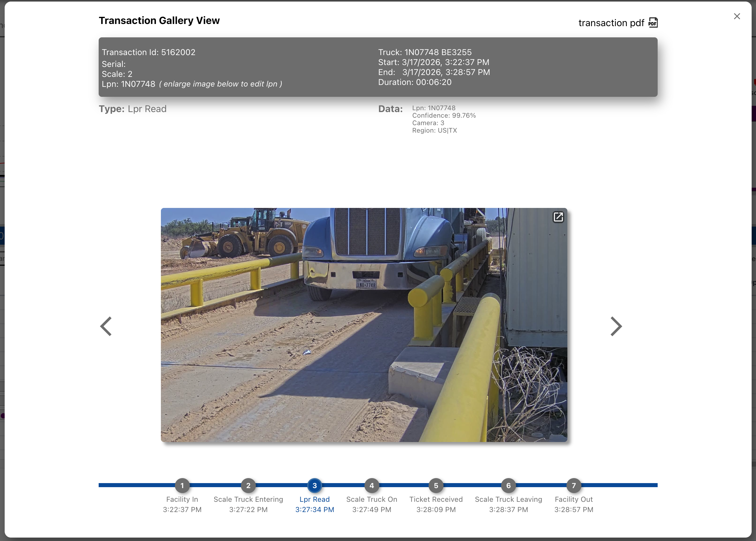Select the Scale Truck Leaving step
Image resolution: width=756 pixels, height=541 pixels.
pyautogui.click(x=508, y=486)
